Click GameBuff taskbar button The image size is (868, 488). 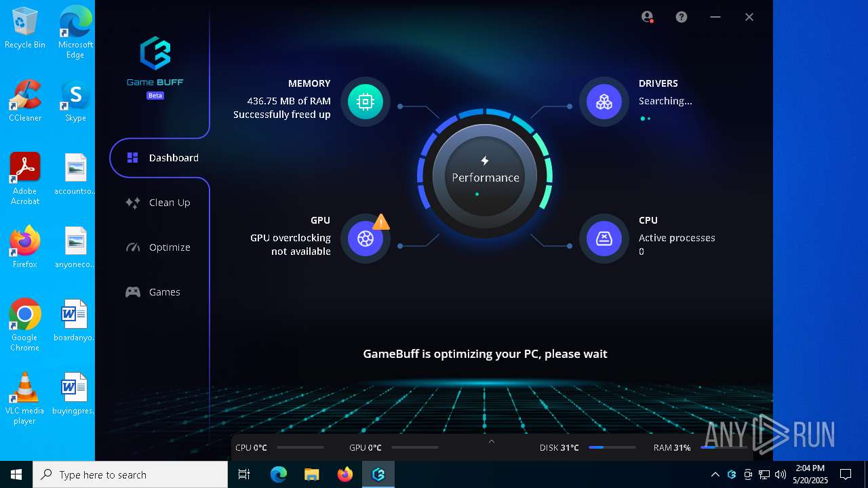point(378,474)
